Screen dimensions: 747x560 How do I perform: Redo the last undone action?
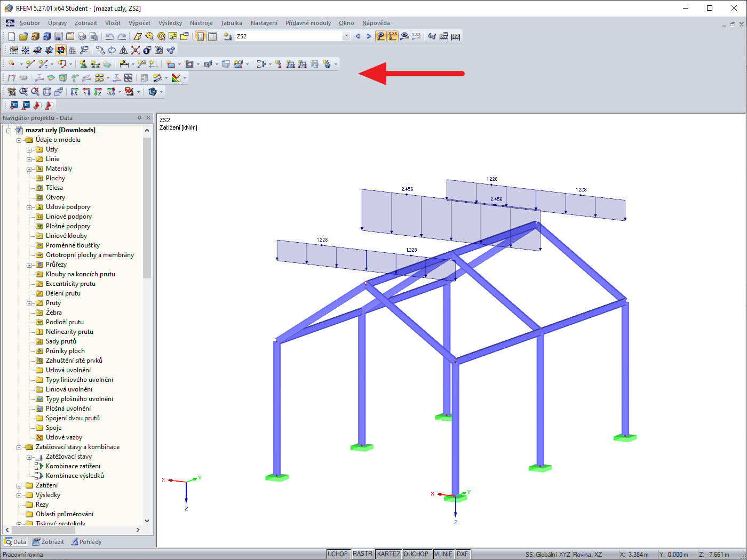[x=122, y=36]
